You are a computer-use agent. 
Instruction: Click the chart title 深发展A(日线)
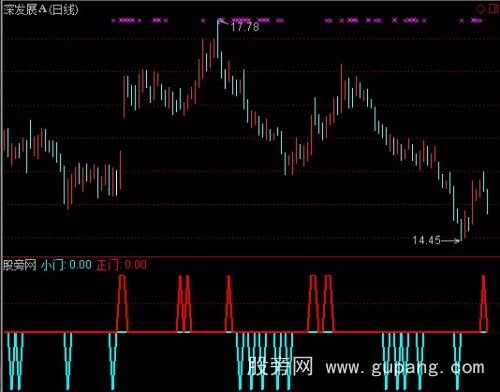pos(41,10)
